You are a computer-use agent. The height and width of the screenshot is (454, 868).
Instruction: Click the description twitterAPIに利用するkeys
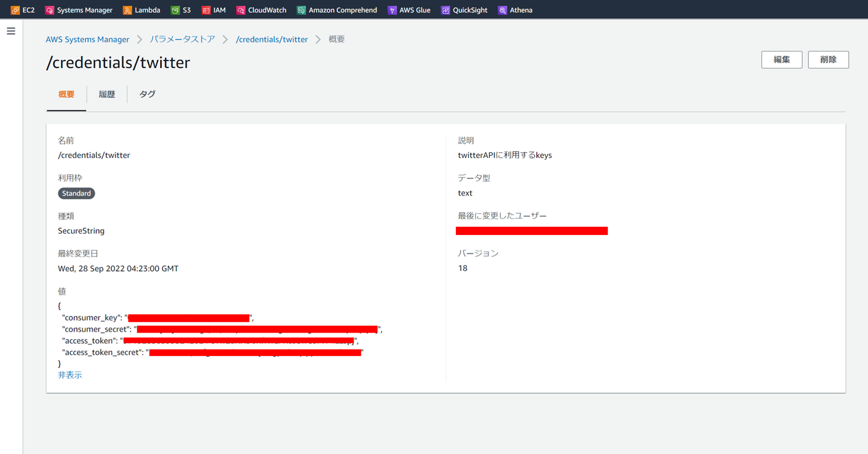coord(505,155)
